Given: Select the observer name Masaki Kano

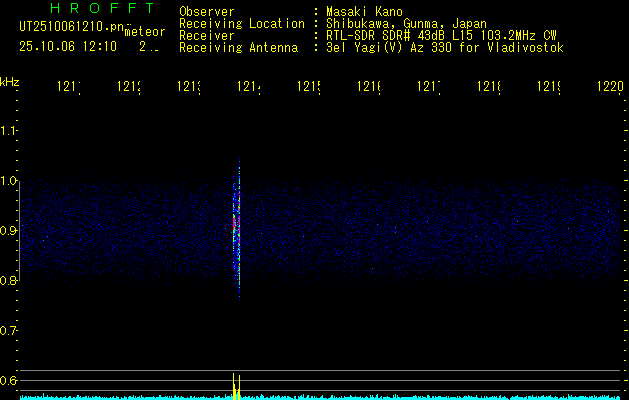Looking at the screenshot, I should pyautogui.click(x=362, y=11).
